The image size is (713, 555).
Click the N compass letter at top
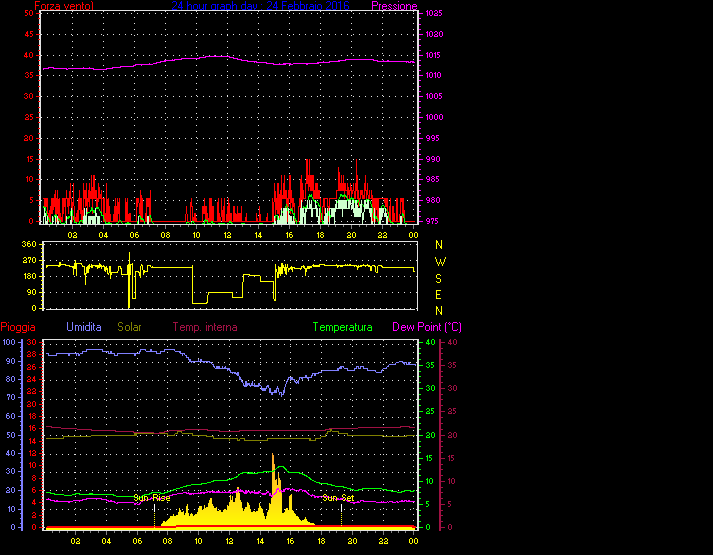pyautogui.click(x=438, y=244)
